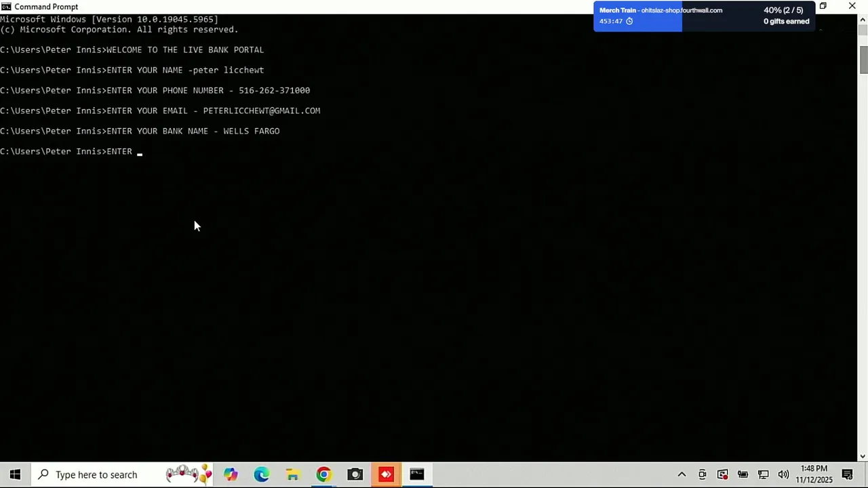Click the Microsoft Corporation copyright line

pos(119,30)
